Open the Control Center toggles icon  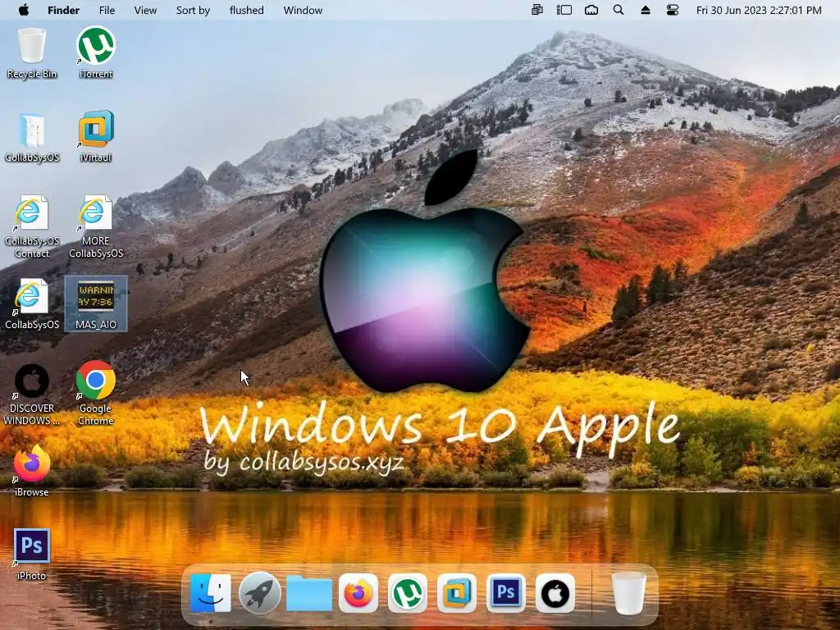[x=673, y=10]
